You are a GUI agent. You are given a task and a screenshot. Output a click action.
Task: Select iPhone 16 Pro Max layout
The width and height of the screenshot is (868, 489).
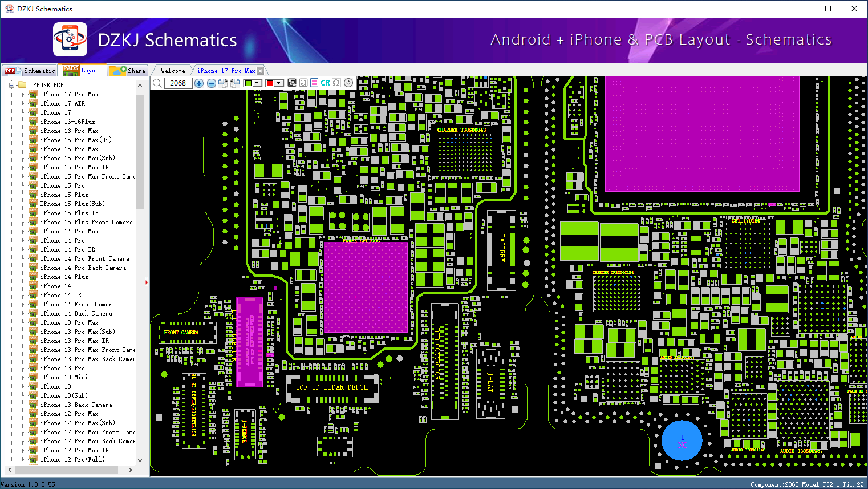(x=69, y=131)
